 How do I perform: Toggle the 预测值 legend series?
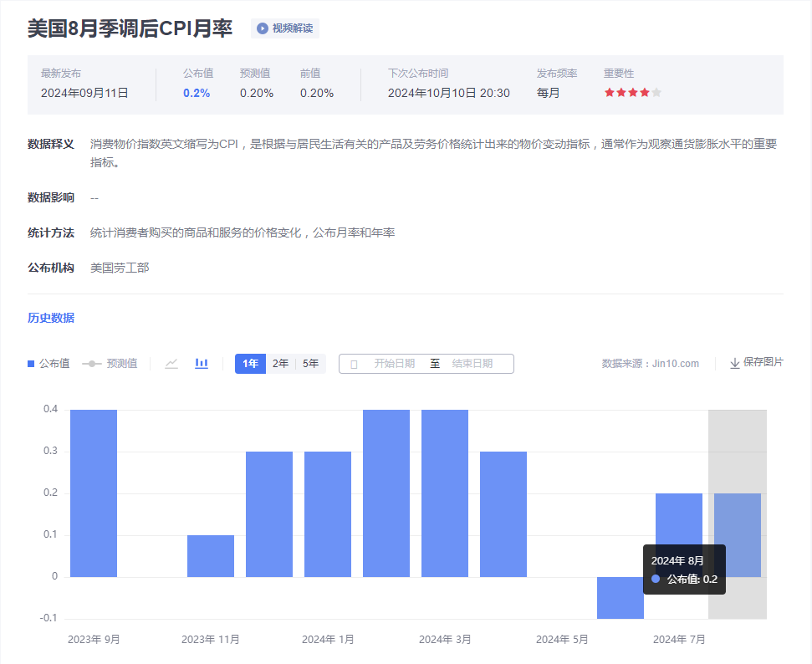click(110, 364)
